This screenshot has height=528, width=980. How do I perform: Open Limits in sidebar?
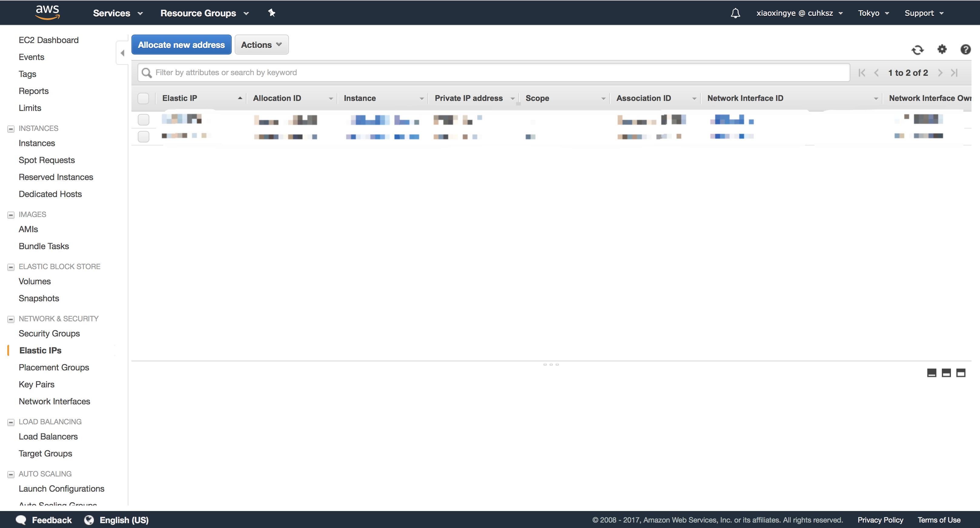(30, 108)
